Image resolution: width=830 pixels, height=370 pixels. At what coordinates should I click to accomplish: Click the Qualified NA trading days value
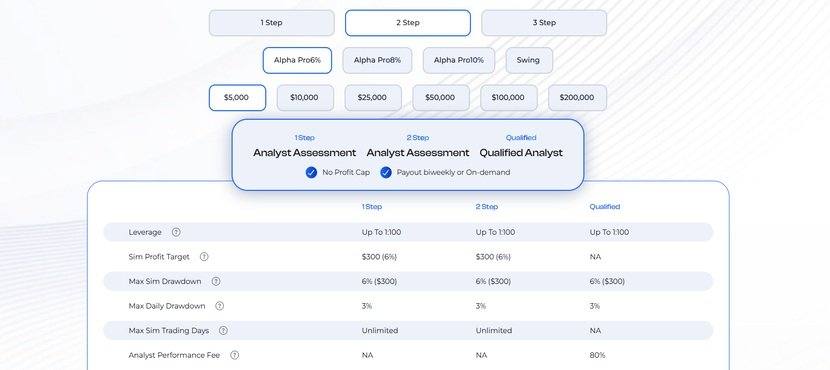point(595,330)
